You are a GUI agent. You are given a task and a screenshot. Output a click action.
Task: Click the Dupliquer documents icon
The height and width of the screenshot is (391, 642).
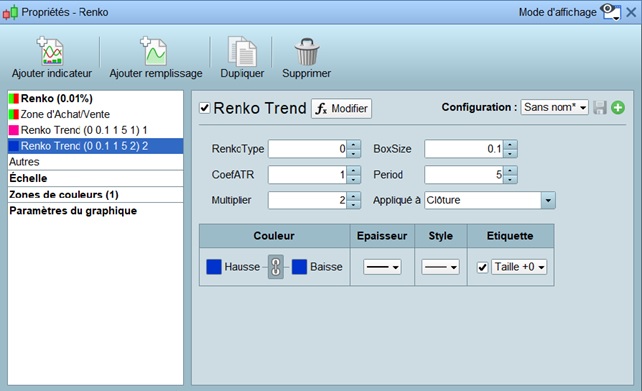242,51
